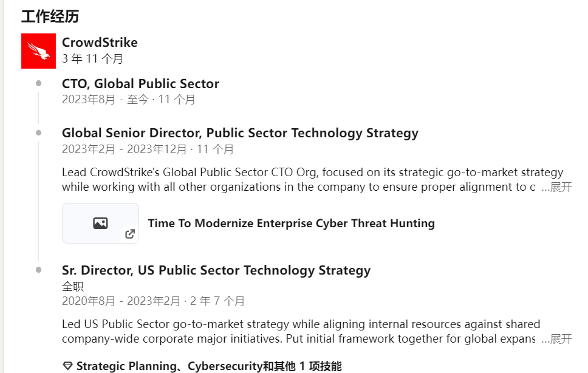Click the diamond skills icon
This screenshot has height=373, width=588.
[67, 366]
